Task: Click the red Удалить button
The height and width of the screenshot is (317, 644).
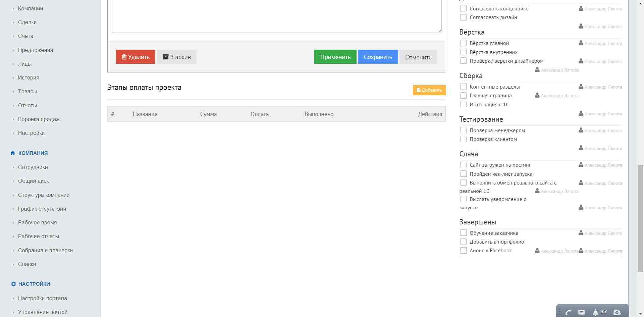Action: [x=136, y=57]
